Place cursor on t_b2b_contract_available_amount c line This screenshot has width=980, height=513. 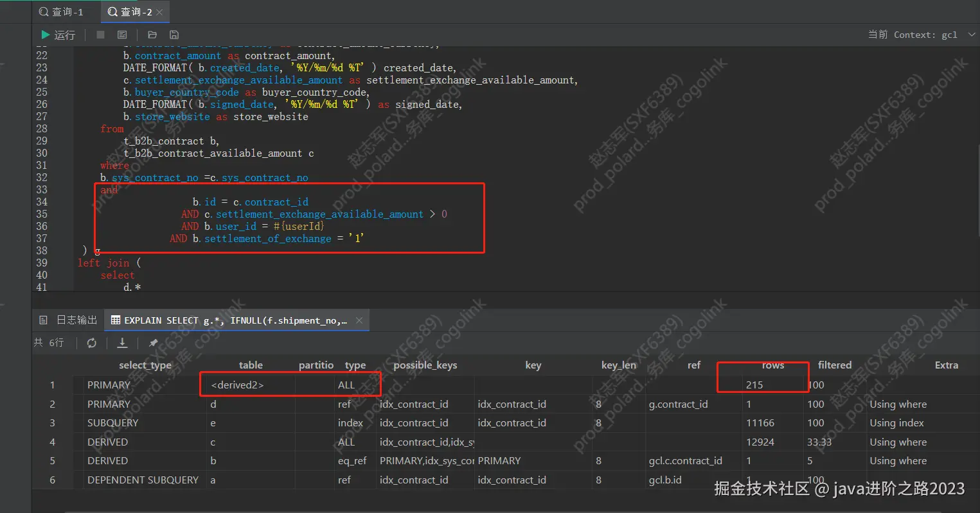point(218,153)
